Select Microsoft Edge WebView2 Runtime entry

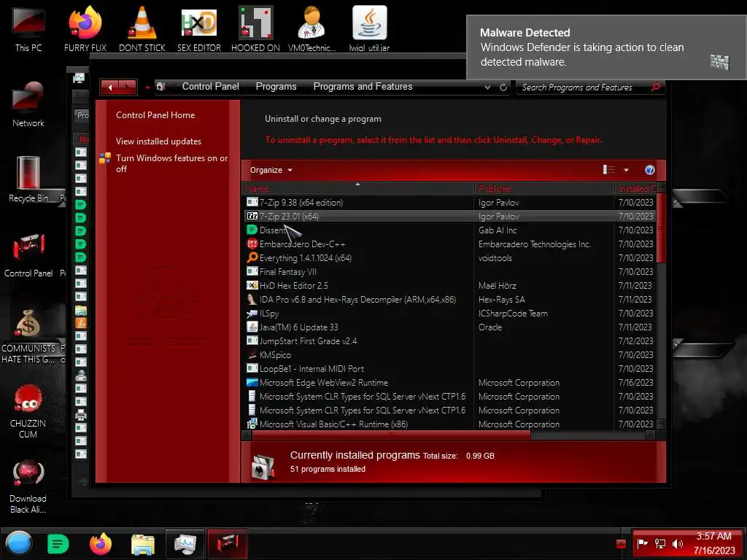coord(449,382)
